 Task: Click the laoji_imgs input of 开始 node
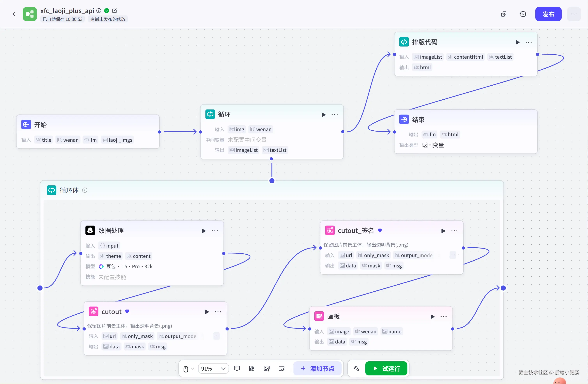117,140
